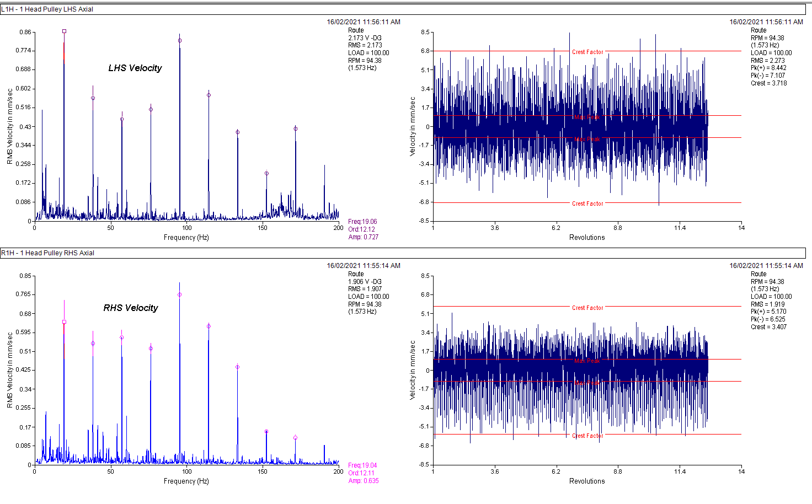This screenshot has width=812, height=504.
Task: Click 'Frequency (Hz)' axis label of LHS spectrum
Action: (x=186, y=238)
